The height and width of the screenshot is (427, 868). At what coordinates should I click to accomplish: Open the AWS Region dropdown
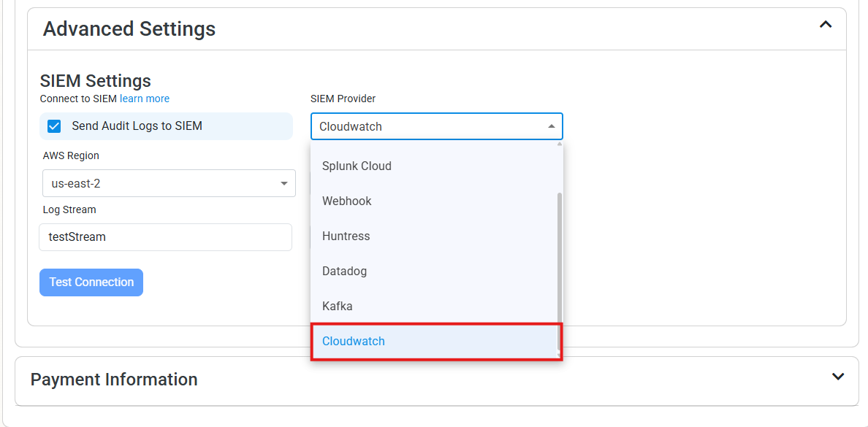pyautogui.click(x=284, y=183)
